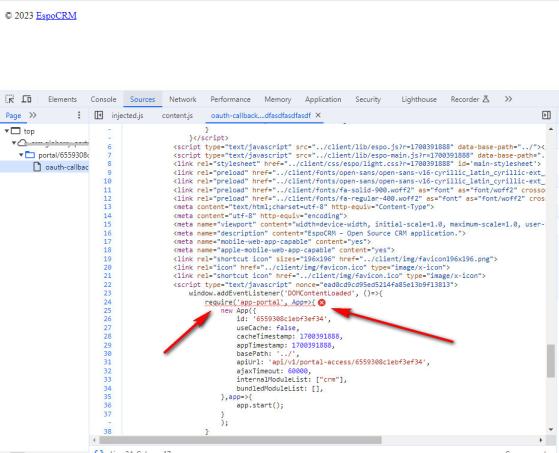Image resolution: width=559 pixels, height=453 pixels.
Task: Select the portal folder in tree
Action: [x=57, y=155]
